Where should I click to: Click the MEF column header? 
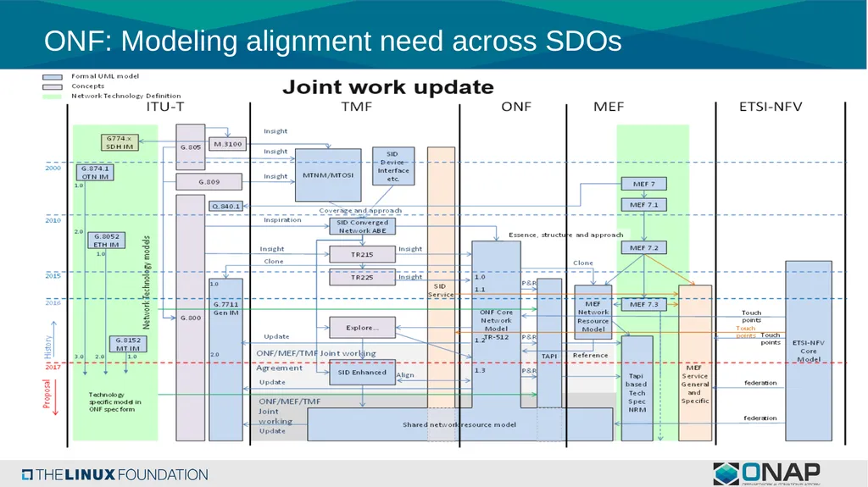click(609, 106)
